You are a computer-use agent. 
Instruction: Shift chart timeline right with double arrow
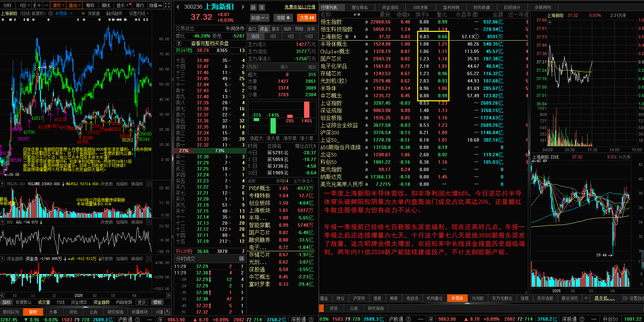coord(168,296)
